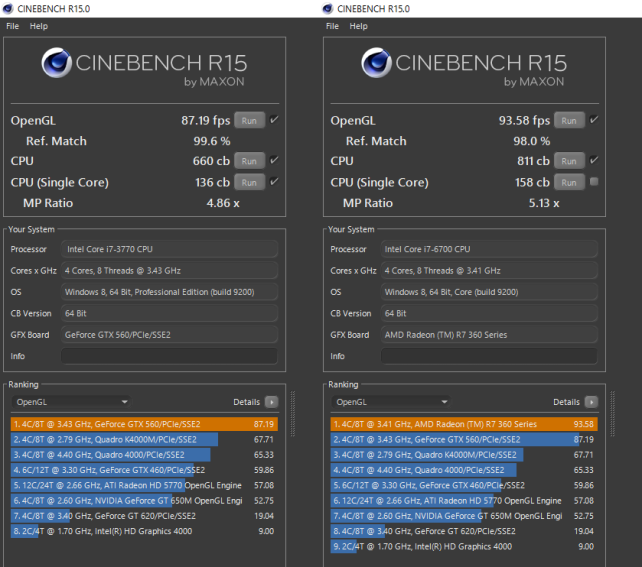Toggle the OpenGL checkbox beside 87.19 fps
The height and width of the screenshot is (567, 642).
274,120
